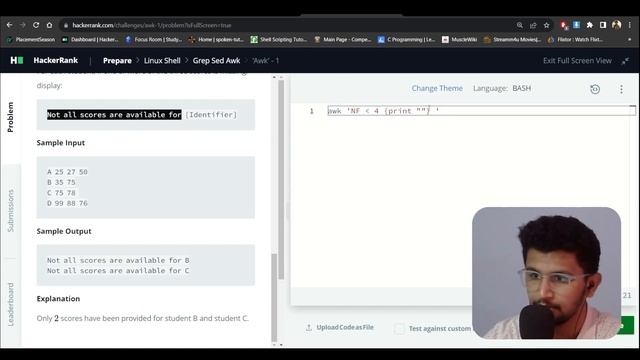Open the browser zoom magnifier icon
The width and height of the screenshot is (640, 360).
point(520,25)
